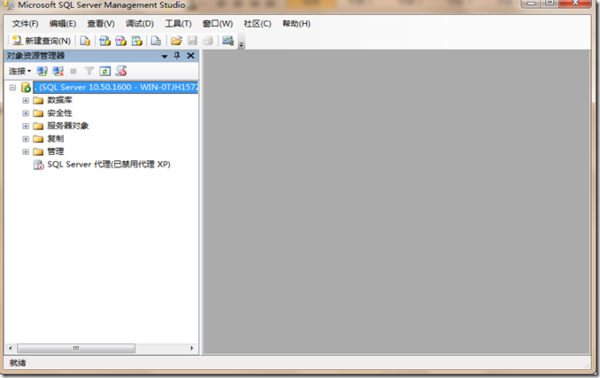The height and width of the screenshot is (378, 600).
Task: Click the Analysis Services MDX Query icon
Action: [x=105, y=41]
